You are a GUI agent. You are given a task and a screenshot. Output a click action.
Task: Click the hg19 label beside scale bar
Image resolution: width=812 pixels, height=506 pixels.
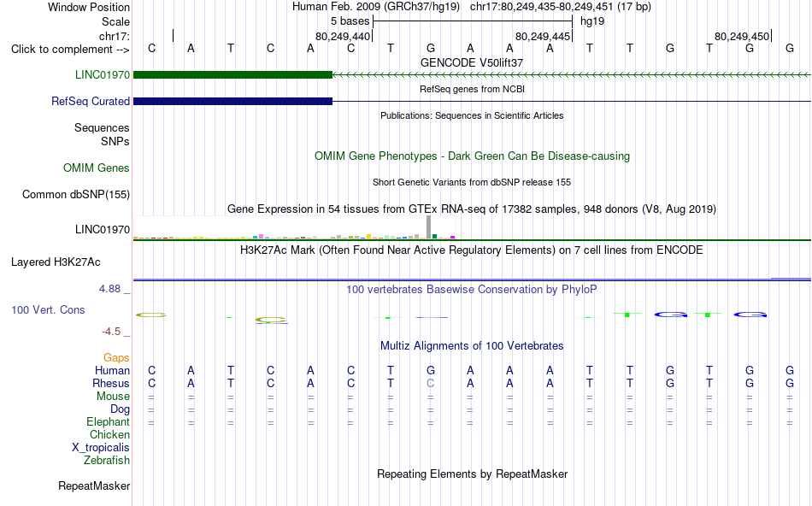[592, 21]
